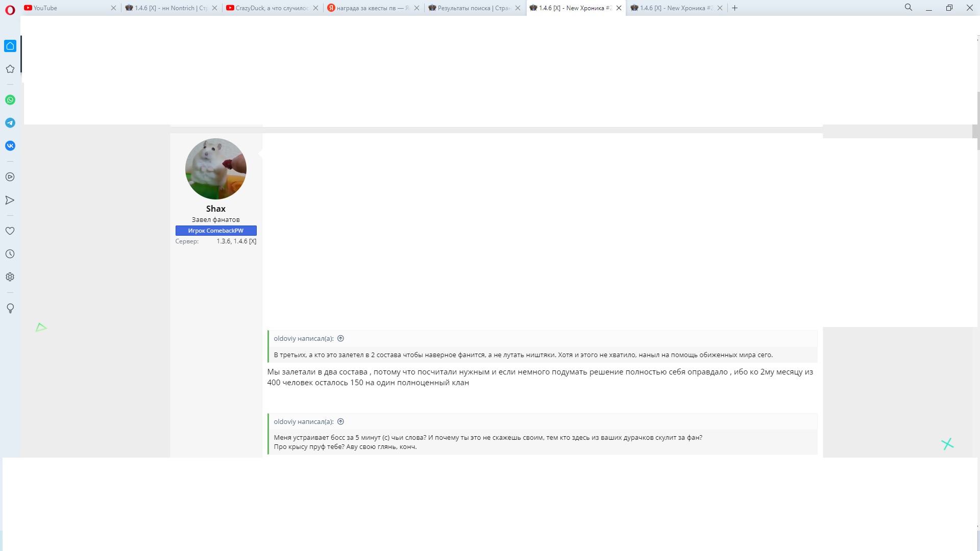Image resolution: width=980 pixels, height=551 pixels.
Task: Click the lightbulb tips icon in the sidebar
Action: 10,308
